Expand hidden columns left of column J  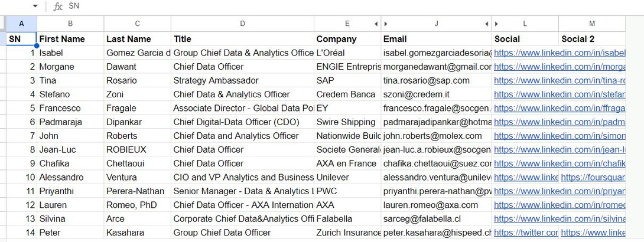pyautogui.click(x=386, y=24)
